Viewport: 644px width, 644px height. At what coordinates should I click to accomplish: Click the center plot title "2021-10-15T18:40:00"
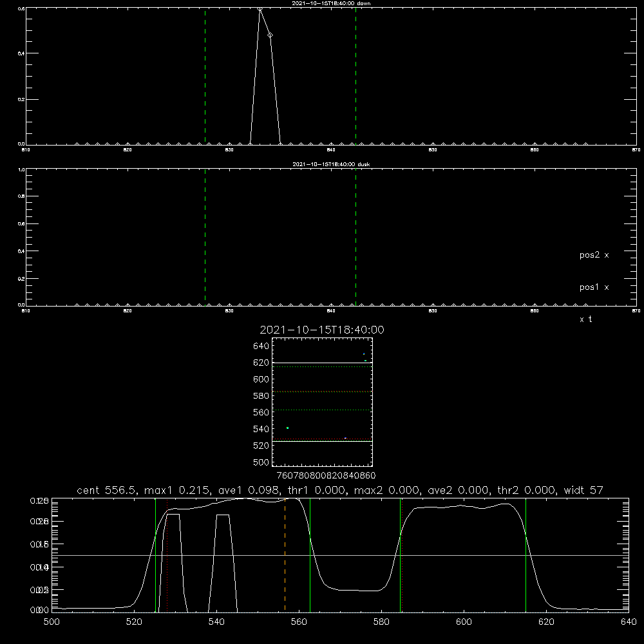[322, 330]
